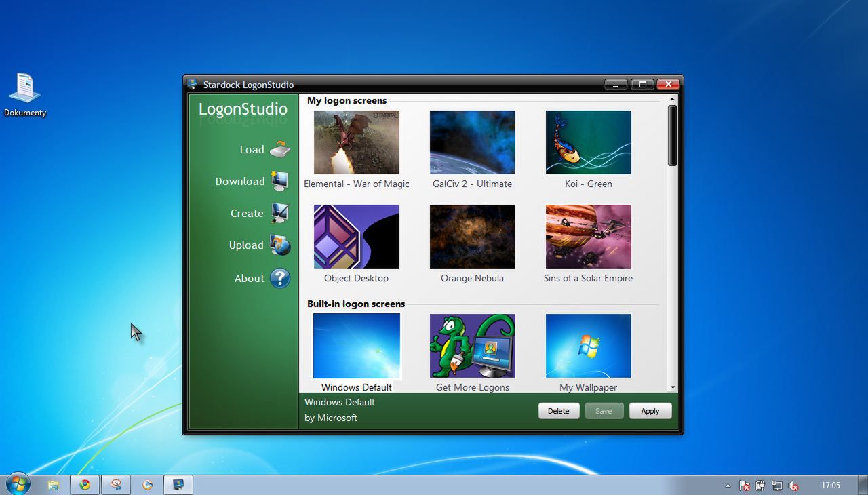Click the LogonStudio taskbar button
Screen dimensions: 868x495
178,485
